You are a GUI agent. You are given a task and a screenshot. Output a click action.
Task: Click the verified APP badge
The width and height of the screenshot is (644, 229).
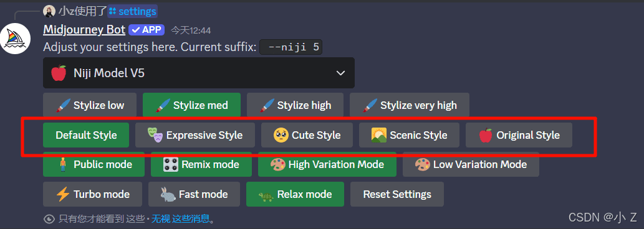pos(147,30)
